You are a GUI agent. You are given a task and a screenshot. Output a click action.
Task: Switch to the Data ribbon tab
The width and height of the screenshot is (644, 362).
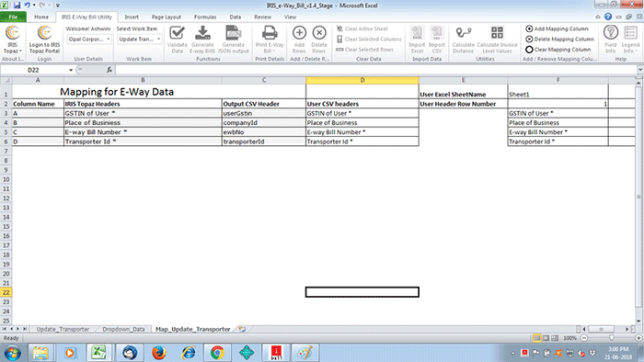[x=236, y=17]
